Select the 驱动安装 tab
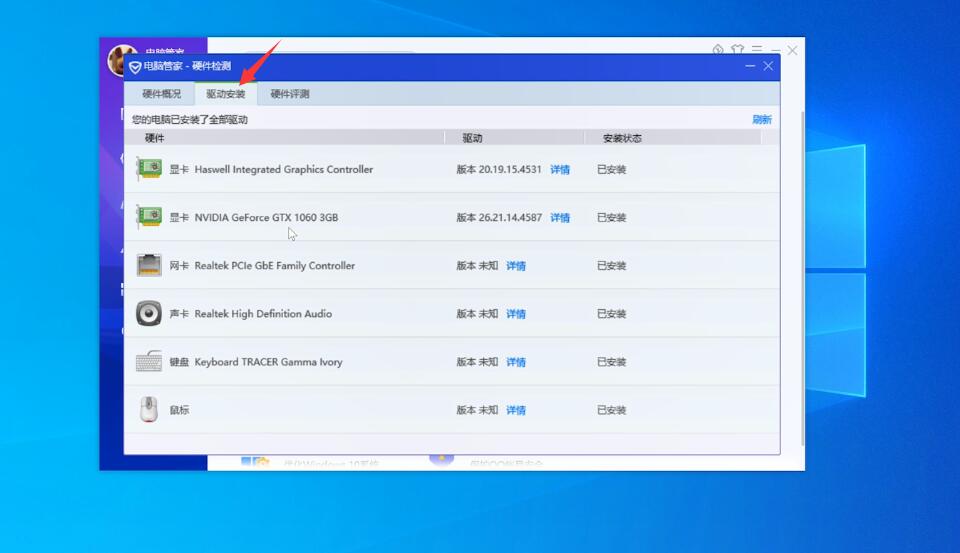Image resolution: width=960 pixels, height=553 pixels. pyautogui.click(x=225, y=94)
